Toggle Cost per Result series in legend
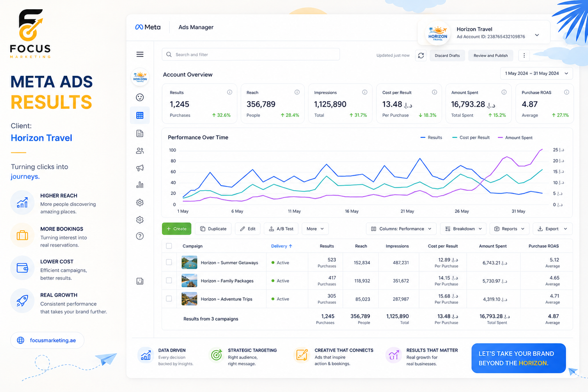Image resolution: width=588 pixels, height=392 pixels. 471,137
